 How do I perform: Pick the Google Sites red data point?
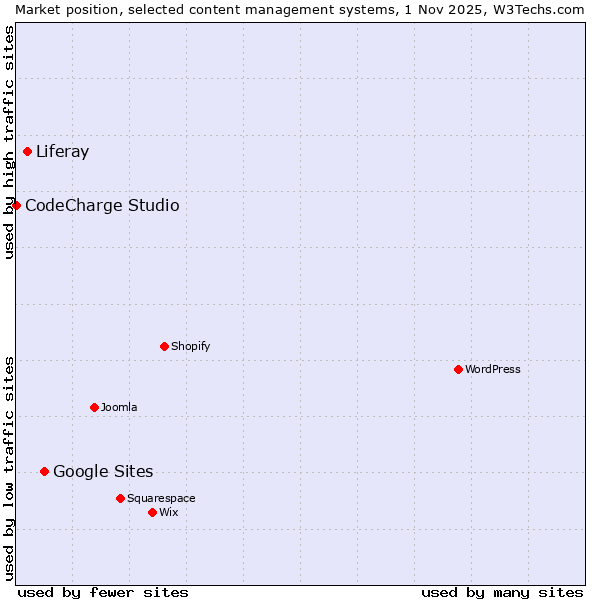coord(44,472)
